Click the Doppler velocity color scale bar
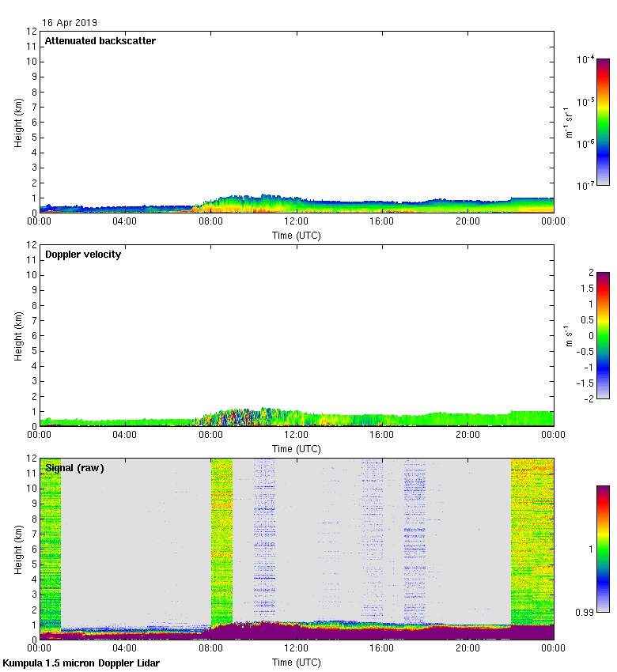The height and width of the screenshot is (672, 617). click(x=603, y=335)
